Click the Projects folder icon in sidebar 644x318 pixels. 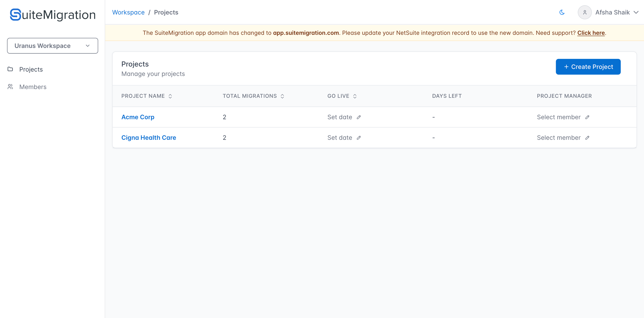[10, 69]
